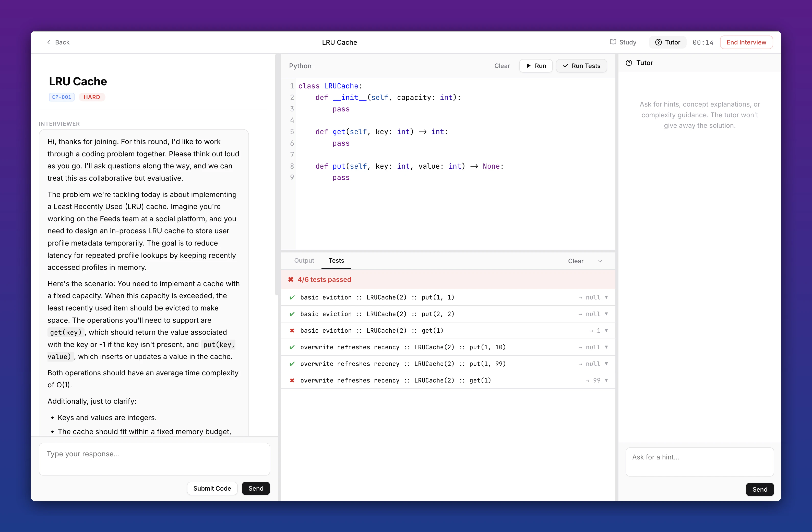Click the End Interview button

[746, 42]
